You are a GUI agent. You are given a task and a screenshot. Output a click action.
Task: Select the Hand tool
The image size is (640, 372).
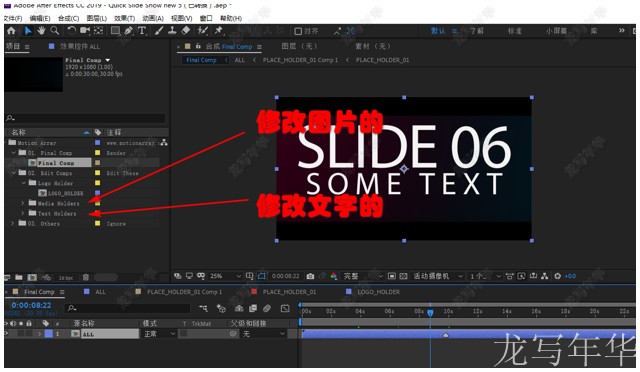click(41, 31)
